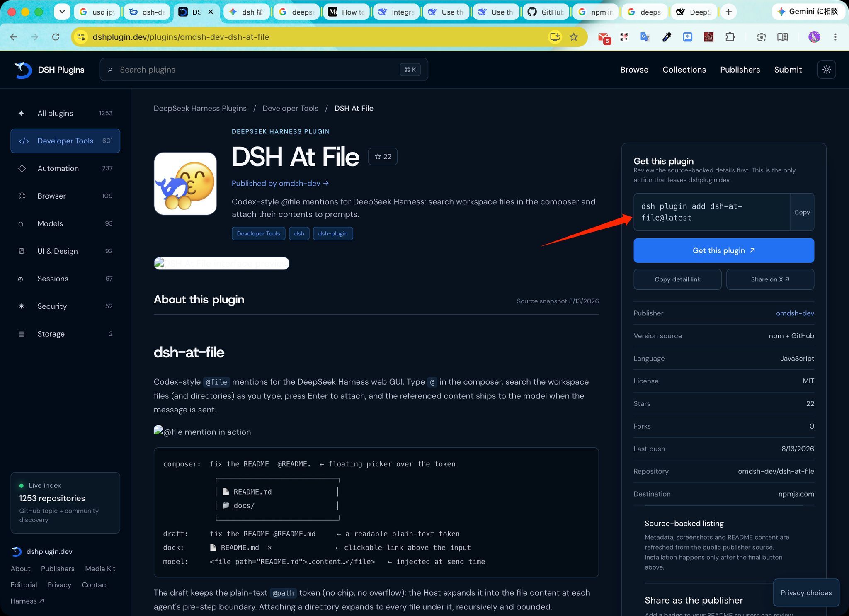Open Publishers in the top navigation
The height and width of the screenshot is (616, 849).
point(740,70)
